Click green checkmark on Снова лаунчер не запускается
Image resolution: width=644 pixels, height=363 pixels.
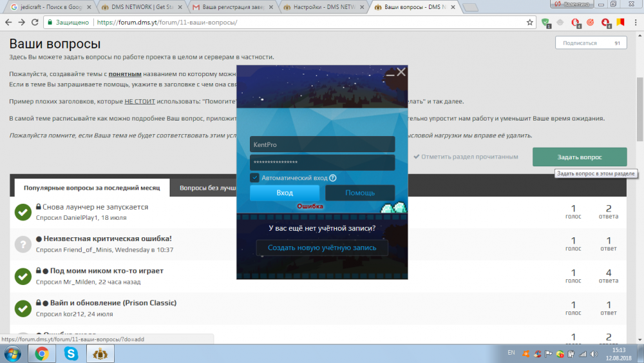point(23,212)
